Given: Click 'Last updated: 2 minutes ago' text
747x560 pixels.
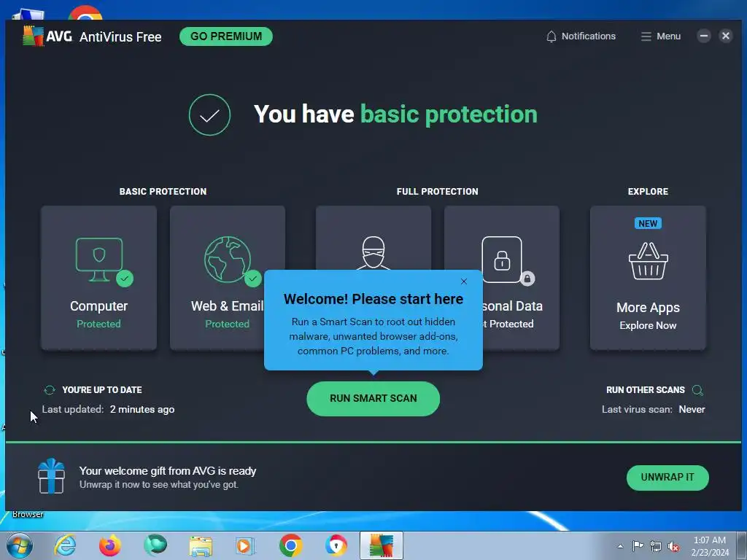Looking at the screenshot, I should 108,410.
